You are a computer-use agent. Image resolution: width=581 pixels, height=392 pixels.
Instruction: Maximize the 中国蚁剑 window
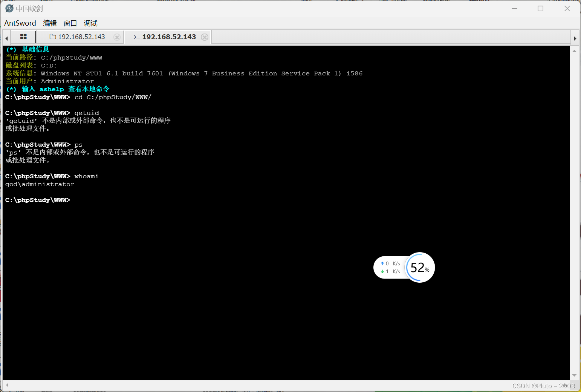(540, 8)
